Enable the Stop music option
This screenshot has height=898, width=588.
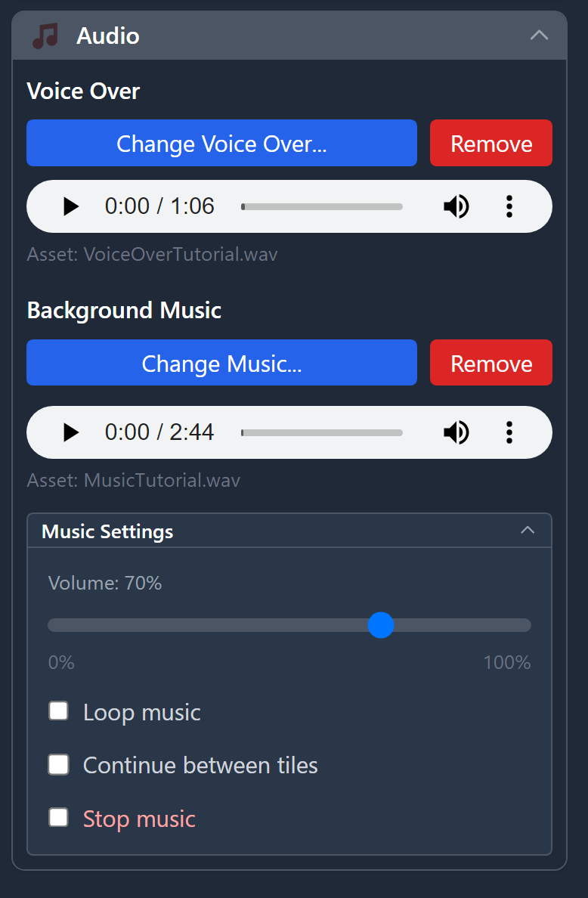[58, 817]
